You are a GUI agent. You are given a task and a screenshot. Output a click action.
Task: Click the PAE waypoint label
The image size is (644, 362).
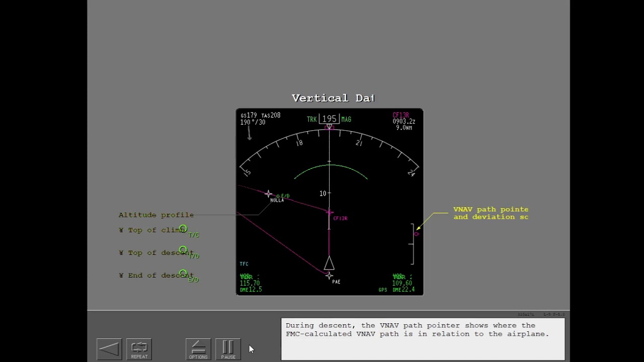(336, 282)
